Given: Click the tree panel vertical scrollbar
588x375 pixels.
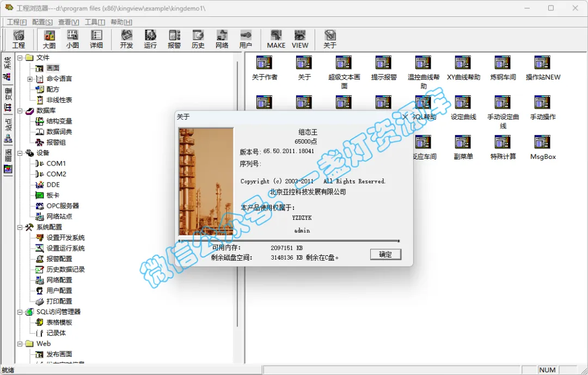Looking at the screenshot, I should pyautogui.click(x=238, y=194).
